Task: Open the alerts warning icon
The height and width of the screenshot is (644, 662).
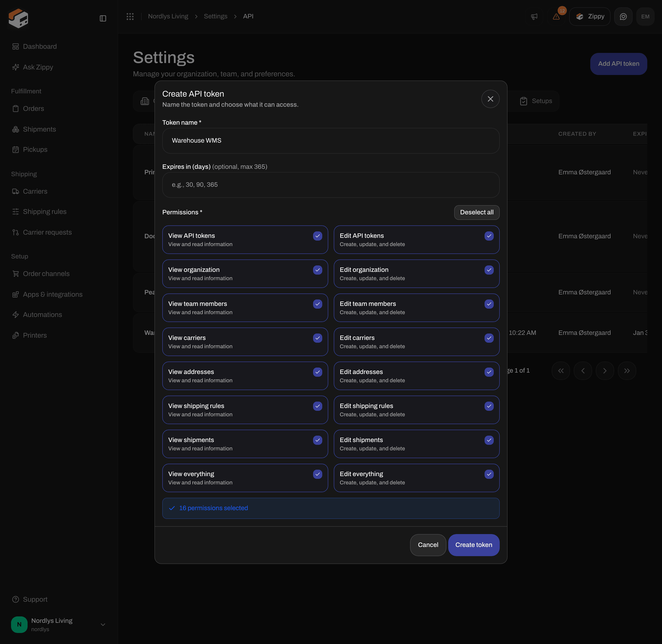Action: click(x=556, y=17)
